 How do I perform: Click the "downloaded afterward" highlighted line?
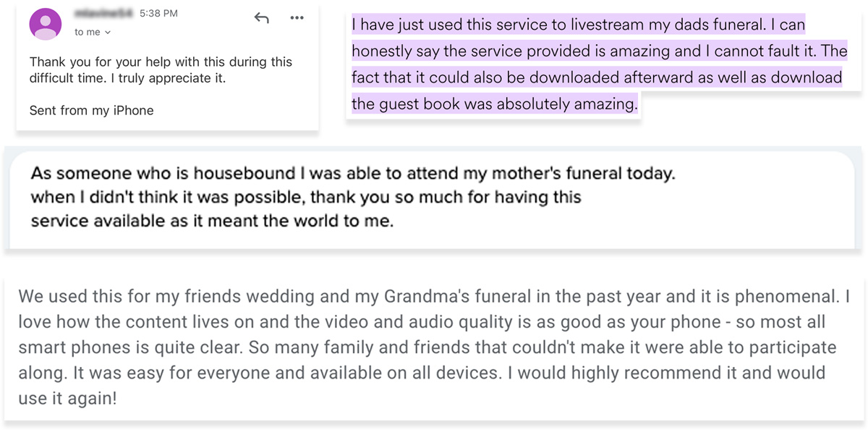pos(597,77)
